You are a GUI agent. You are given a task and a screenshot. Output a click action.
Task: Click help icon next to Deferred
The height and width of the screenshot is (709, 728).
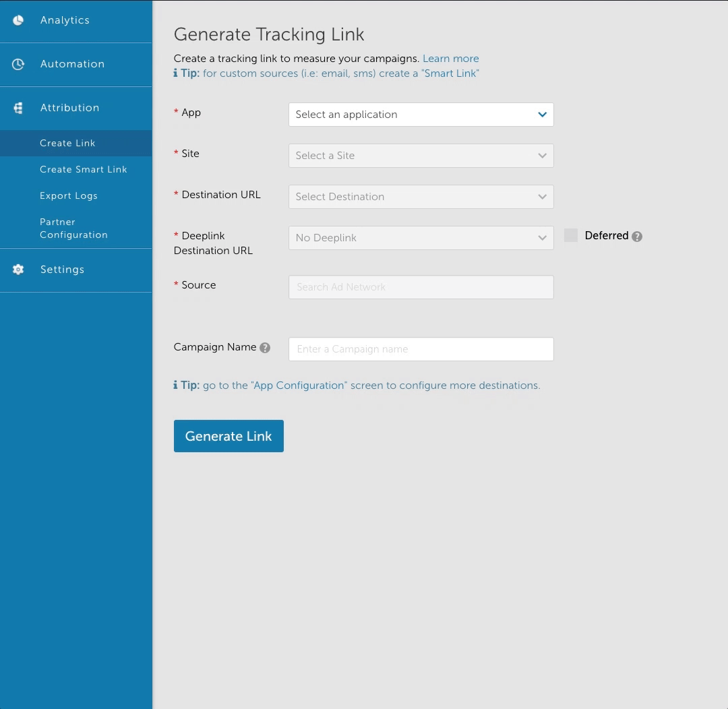(x=637, y=237)
